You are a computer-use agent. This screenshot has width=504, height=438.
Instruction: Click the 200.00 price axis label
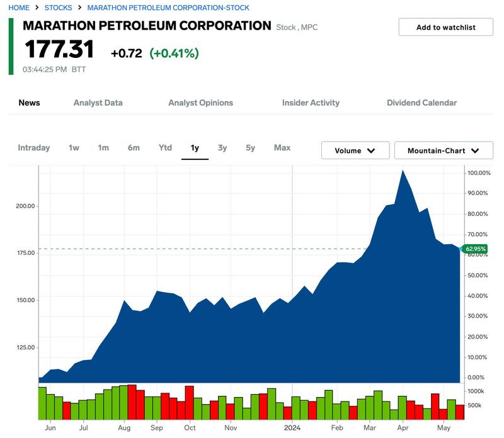click(25, 206)
